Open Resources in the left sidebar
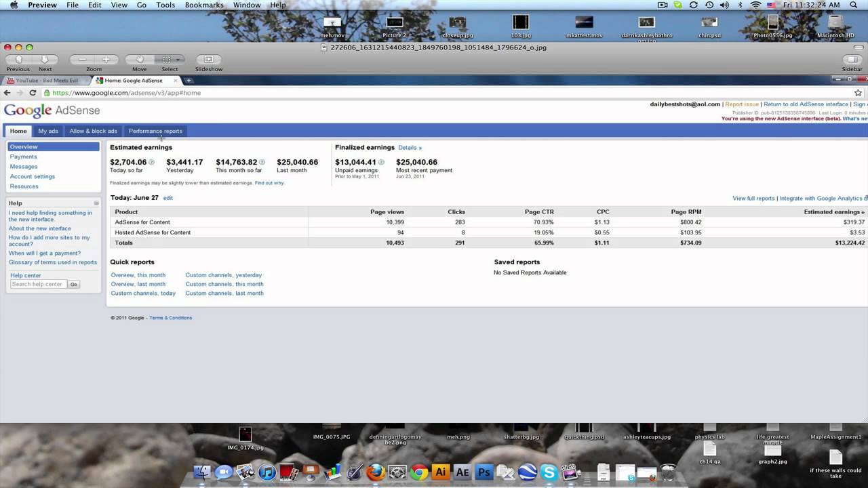 (x=24, y=186)
